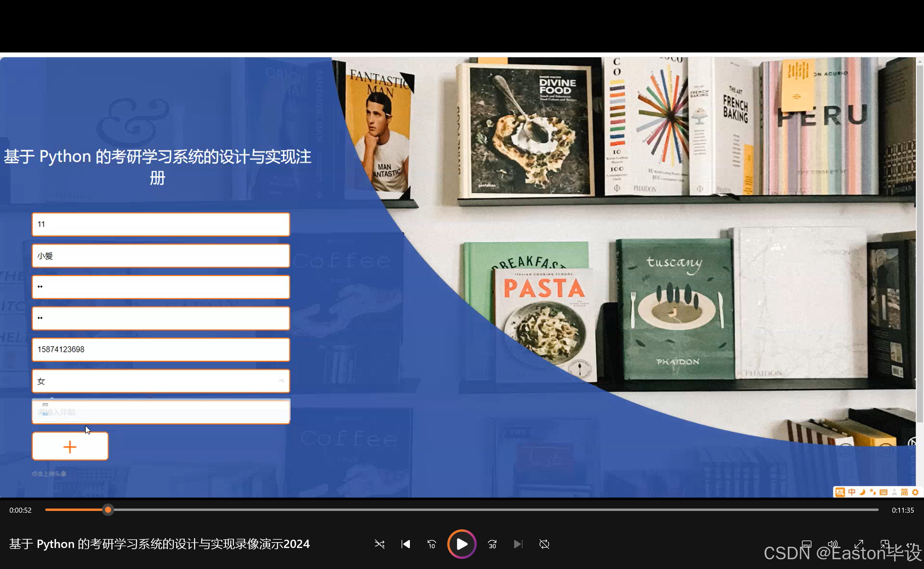The height and width of the screenshot is (569, 924).
Task: Toggle repeat mode in the player
Action: tap(544, 544)
